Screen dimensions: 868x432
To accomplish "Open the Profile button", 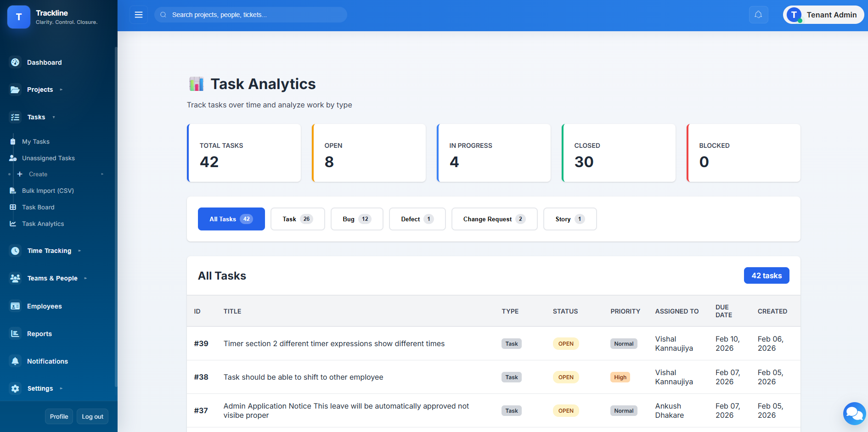I will (x=59, y=416).
